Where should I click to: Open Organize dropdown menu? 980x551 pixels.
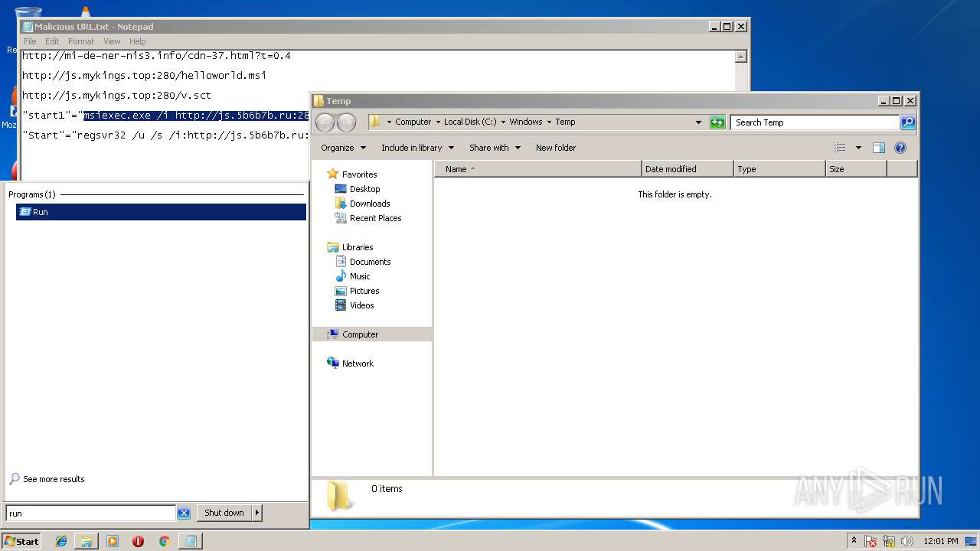[x=344, y=148]
